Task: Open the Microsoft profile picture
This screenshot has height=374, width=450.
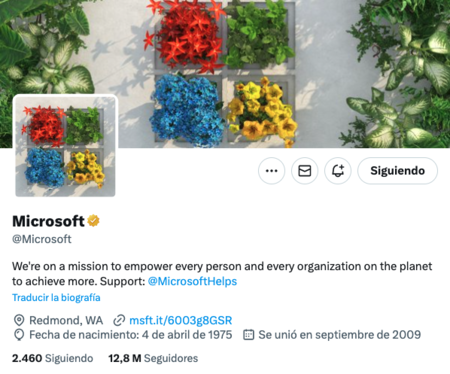Action: [x=65, y=146]
